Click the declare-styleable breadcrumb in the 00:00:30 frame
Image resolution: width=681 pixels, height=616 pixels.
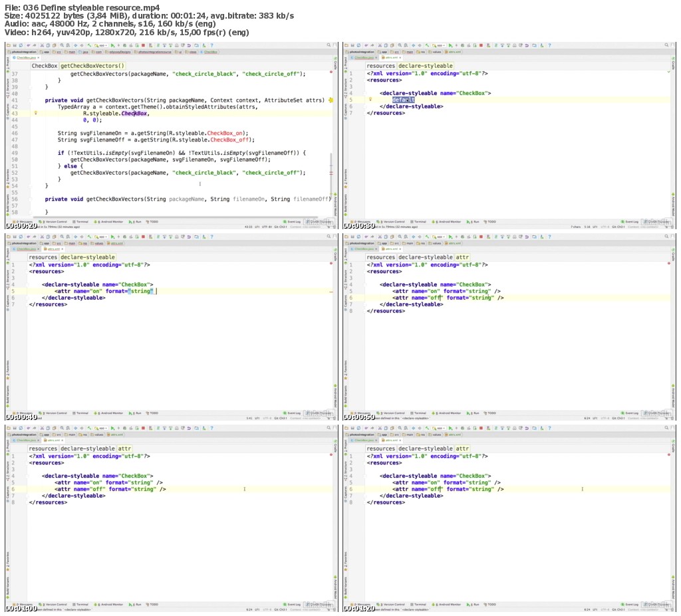click(x=426, y=66)
